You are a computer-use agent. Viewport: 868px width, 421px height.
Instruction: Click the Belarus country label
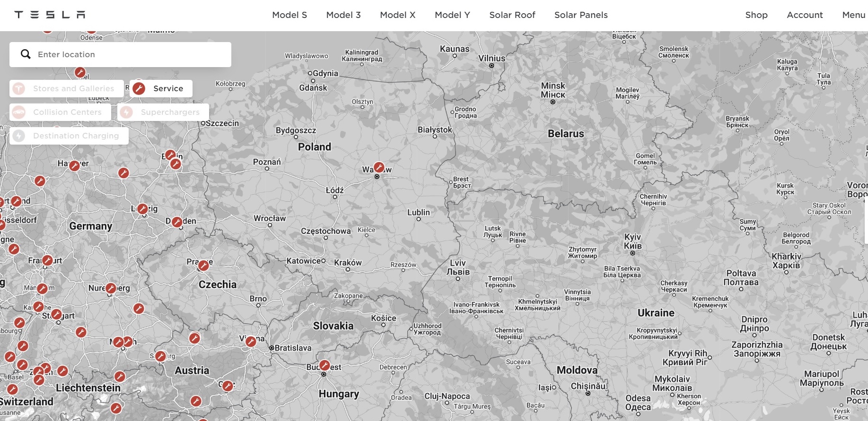566,134
